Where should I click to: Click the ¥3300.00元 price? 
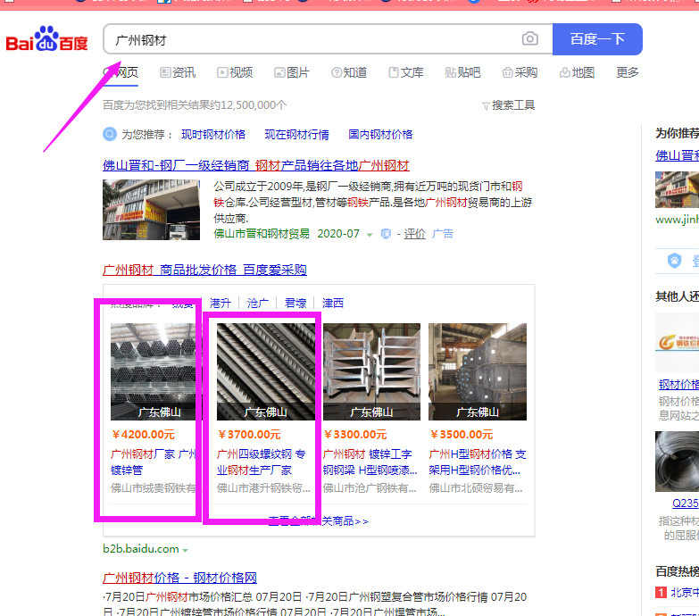[355, 435]
